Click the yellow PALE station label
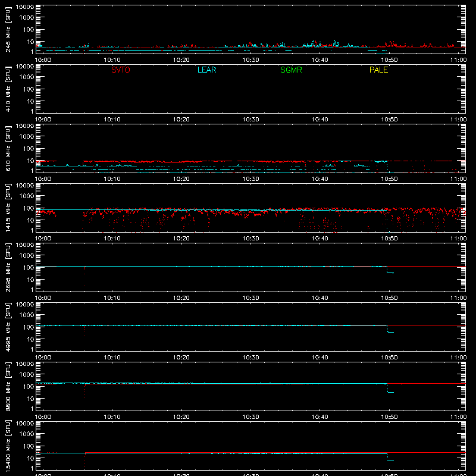The width and height of the screenshot is (476, 476). pos(378,70)
